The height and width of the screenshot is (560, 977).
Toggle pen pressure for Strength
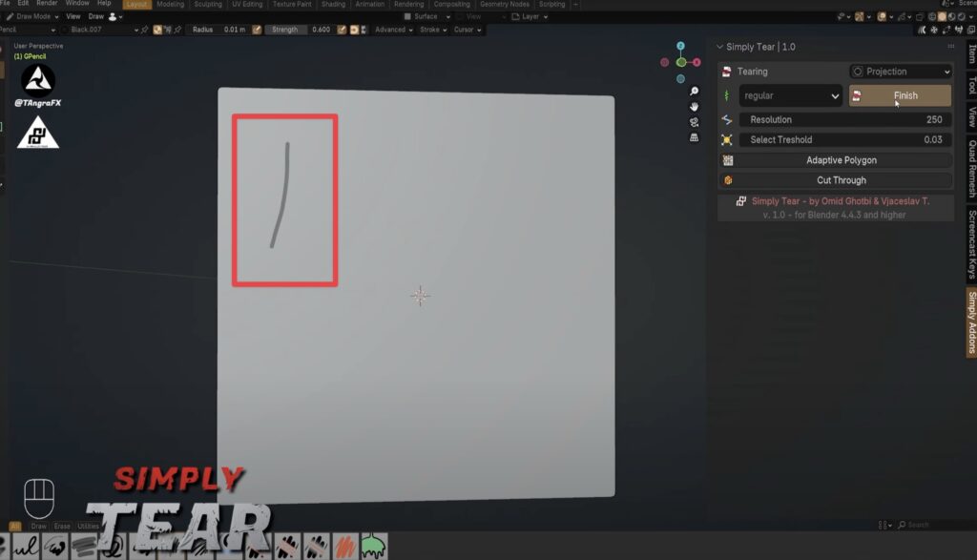pyautogui.click(x=342, y=30)
